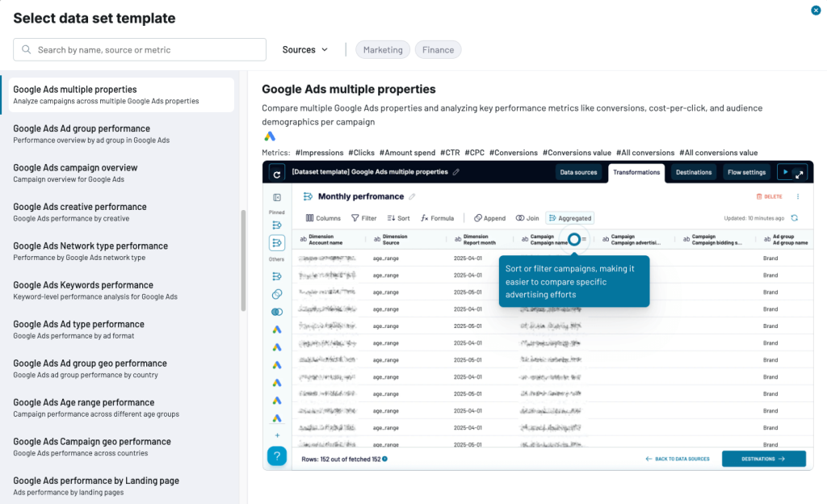Viewport: 827px width, 504px height.
Task: Click the highlighted aggregate icon in sidebar
Action: tap(277, 242)
